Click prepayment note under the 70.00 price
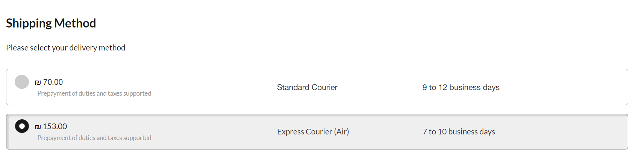This screenshot has height=157, width=644. (94, 93)
